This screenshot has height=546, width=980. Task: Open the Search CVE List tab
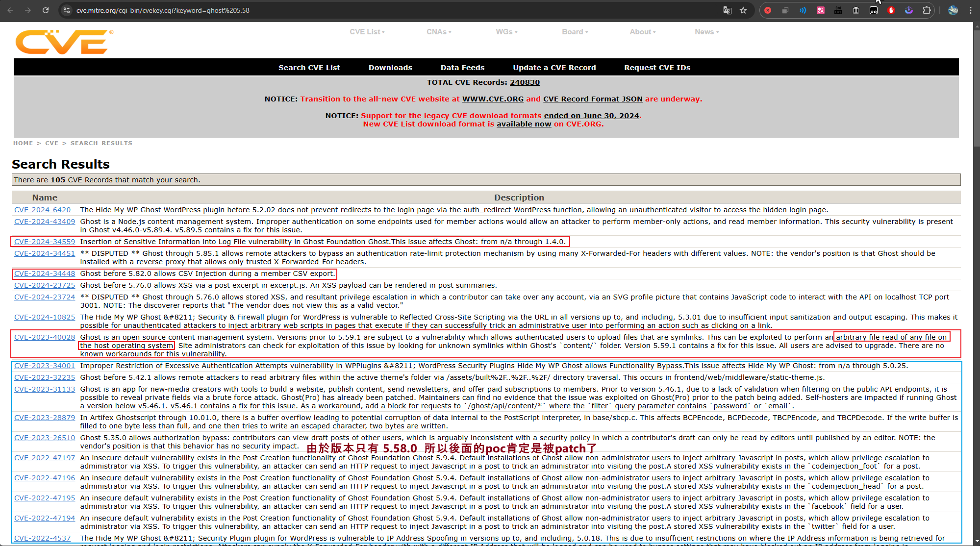309,68
